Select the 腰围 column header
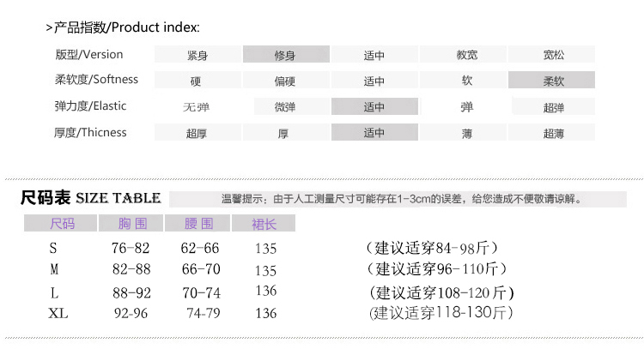This screenshot has height=349, width=644. click(197, 223)
